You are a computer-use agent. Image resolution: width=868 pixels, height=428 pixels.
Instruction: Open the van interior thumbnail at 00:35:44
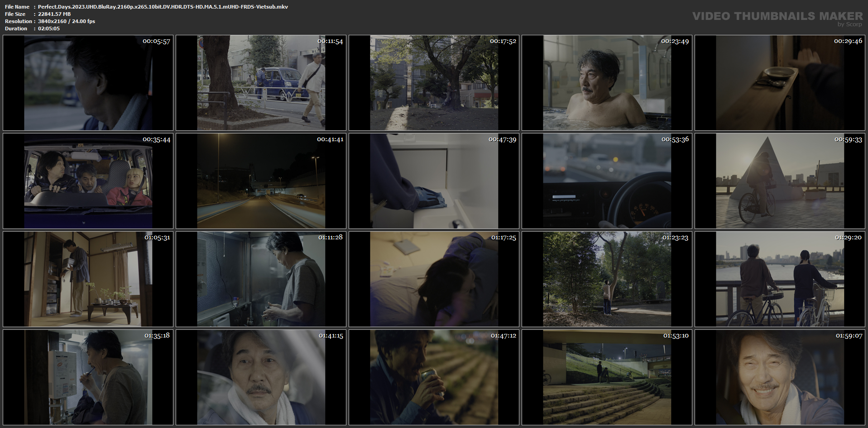click(x=88, y=181)
